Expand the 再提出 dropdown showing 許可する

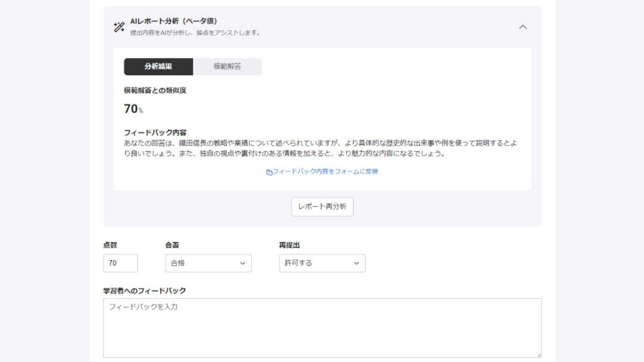(x=322, y=263)
